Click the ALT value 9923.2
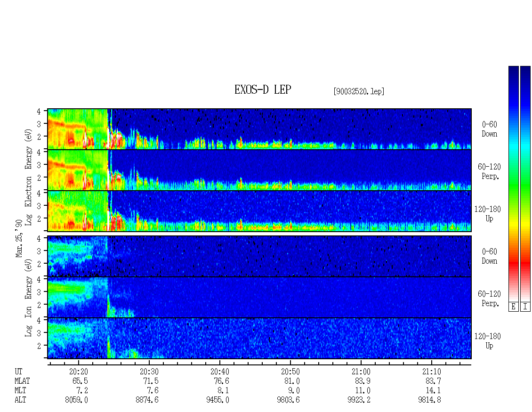 point(359,400)
